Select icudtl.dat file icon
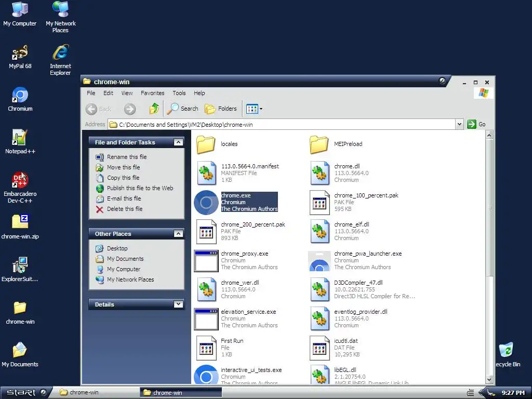 (320, 348)
